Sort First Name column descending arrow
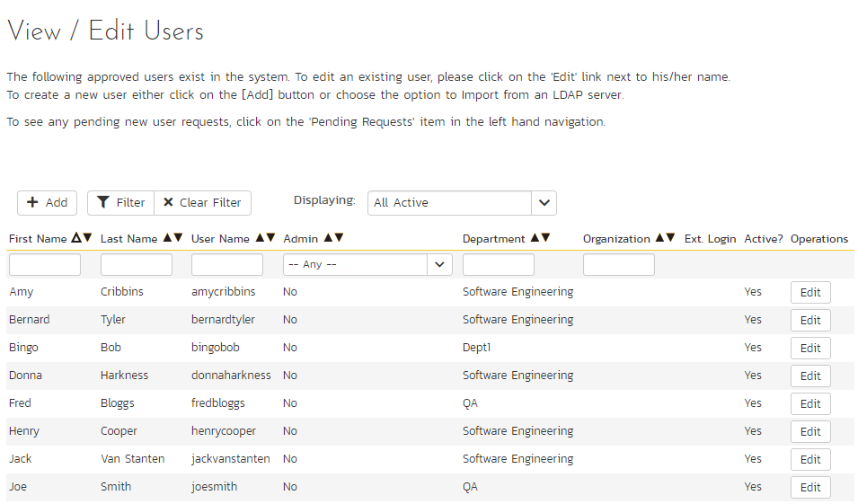This screenshot has width=858, height=504. pyautogui.click(x=87, y=238)
